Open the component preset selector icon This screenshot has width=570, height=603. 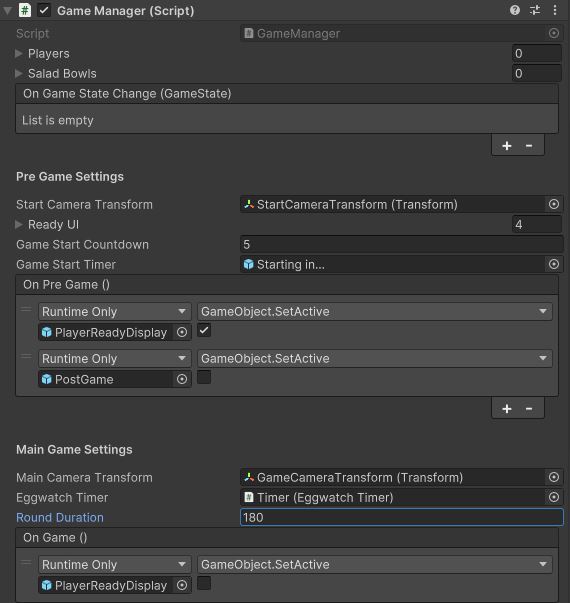(x=535, y=10)
